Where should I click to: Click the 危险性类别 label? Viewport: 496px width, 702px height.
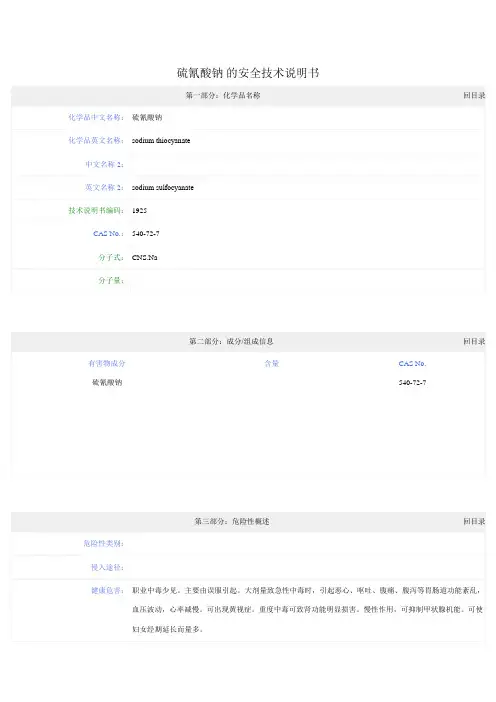pyautogui.click(x=103, y=544)
